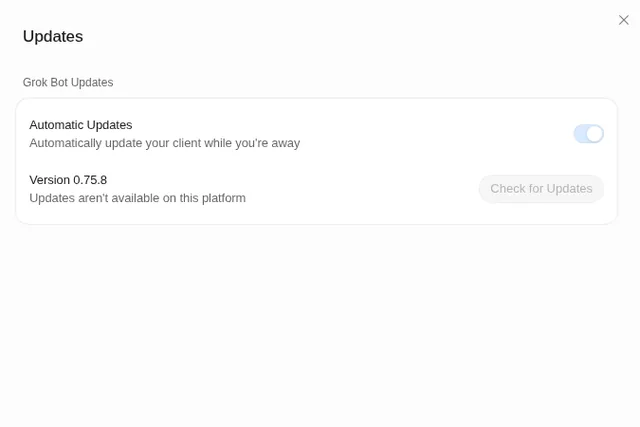Click the Automatic Updates label

(81, 125)
